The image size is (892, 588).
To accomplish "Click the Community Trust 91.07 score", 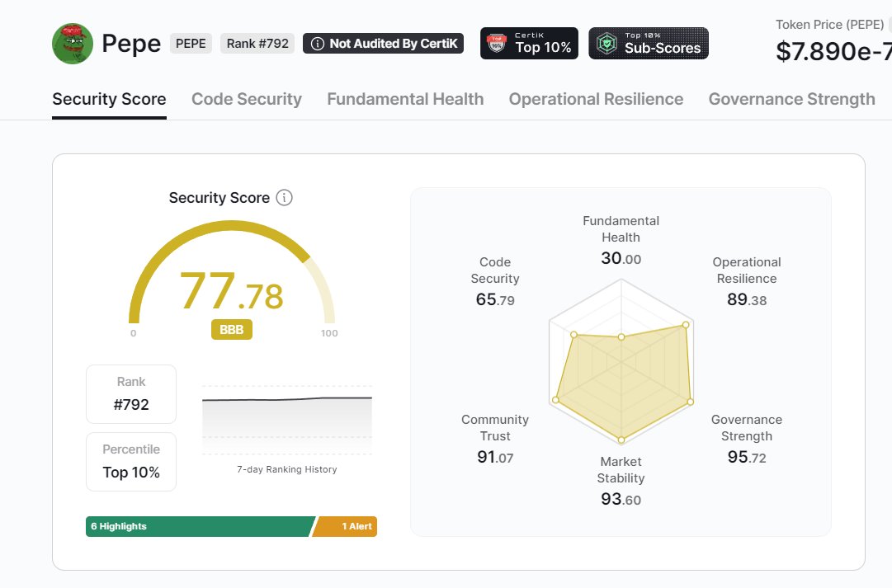I will tap(495, 457).
